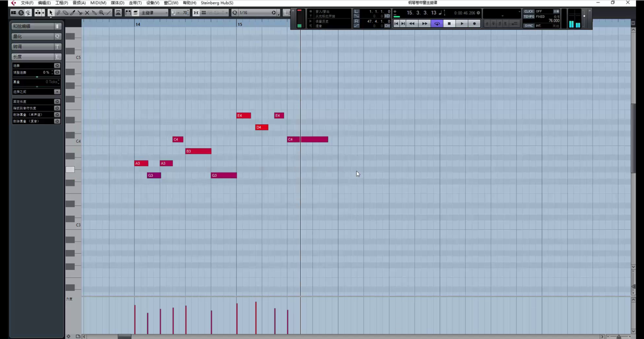Select the Glue tool
Image resolution: width=644 pixels, height=339 pixels.
(x=94, y=13)
